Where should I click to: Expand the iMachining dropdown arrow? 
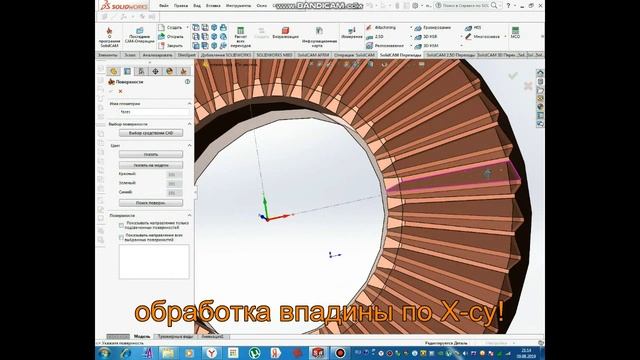pyautogui.click(x=411, y=27)
